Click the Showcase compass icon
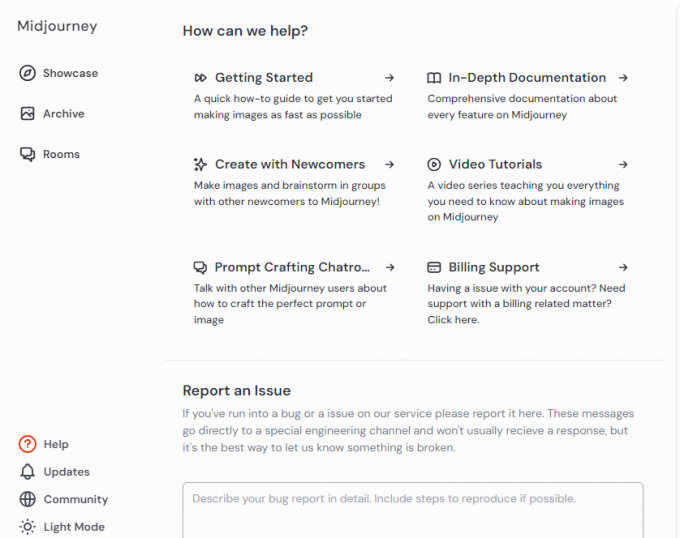The width and height of the screenshot is (680, 538). tap(27, 73)
